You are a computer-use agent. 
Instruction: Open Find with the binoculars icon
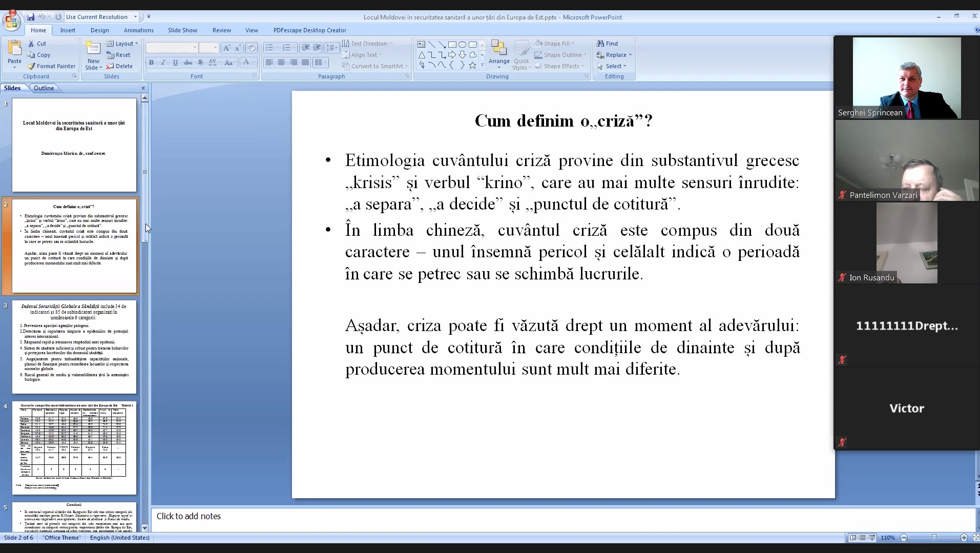(607, 44)
